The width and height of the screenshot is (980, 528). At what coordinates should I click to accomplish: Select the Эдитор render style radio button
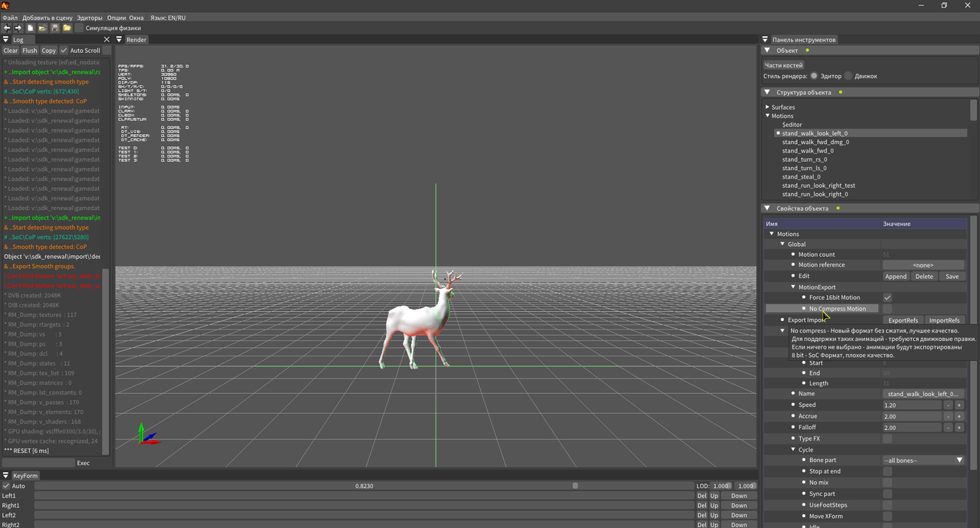pyautogui.click(x=814, y=76)
